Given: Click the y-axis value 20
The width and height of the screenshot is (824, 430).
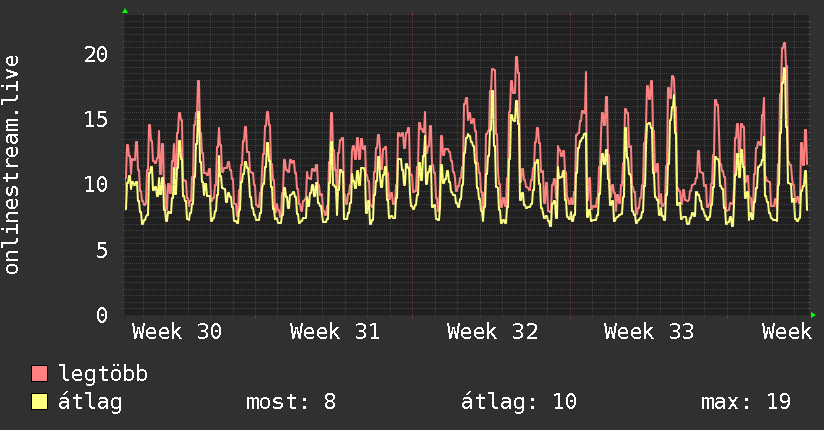Looking at the screenshot, I should 96,54.
